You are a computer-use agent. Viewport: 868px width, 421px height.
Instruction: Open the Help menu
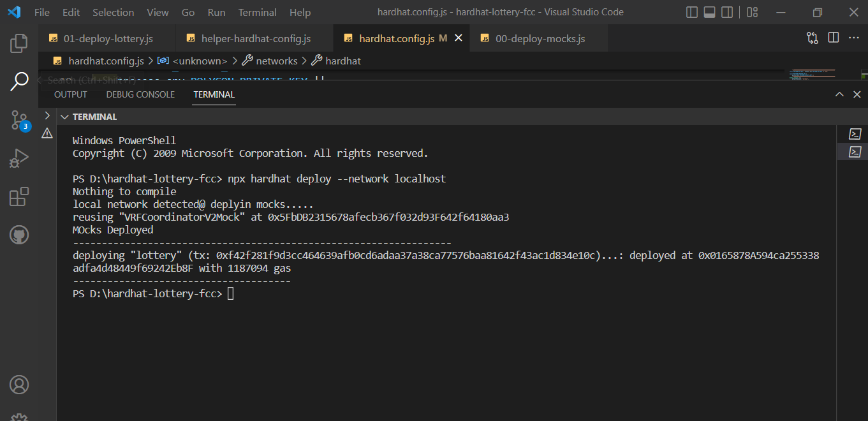(300, 12)
